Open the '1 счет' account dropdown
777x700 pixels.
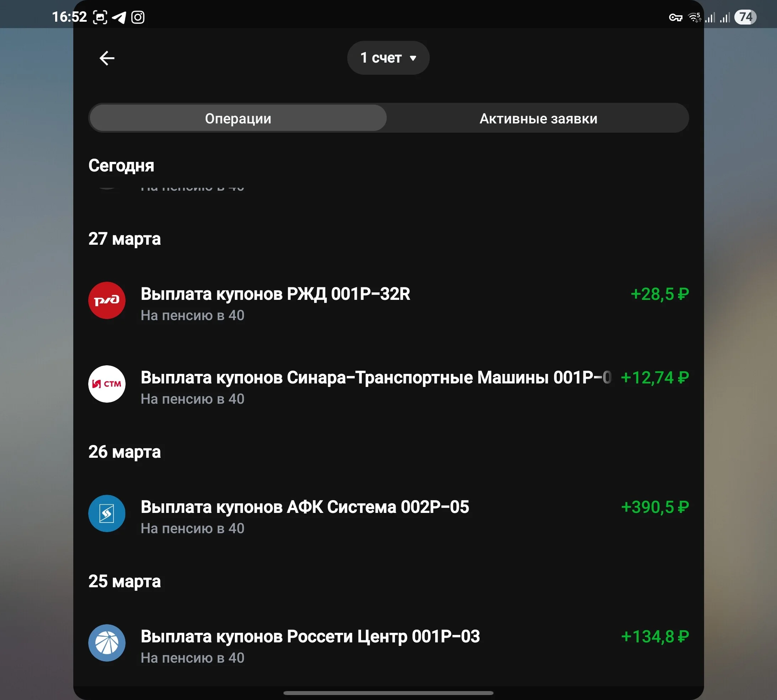click(x=388, y=58)
